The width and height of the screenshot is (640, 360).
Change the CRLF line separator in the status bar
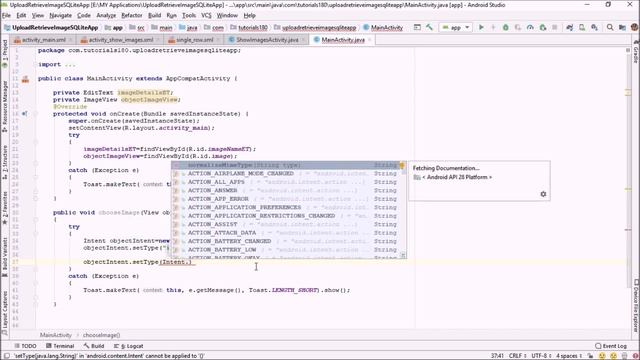pyautogui.click(x=517, y=356)
